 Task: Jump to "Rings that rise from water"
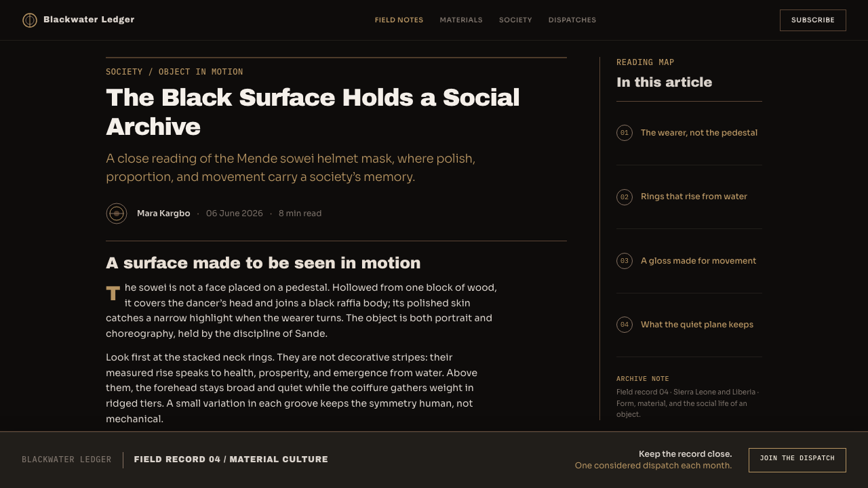pos(694,197)
